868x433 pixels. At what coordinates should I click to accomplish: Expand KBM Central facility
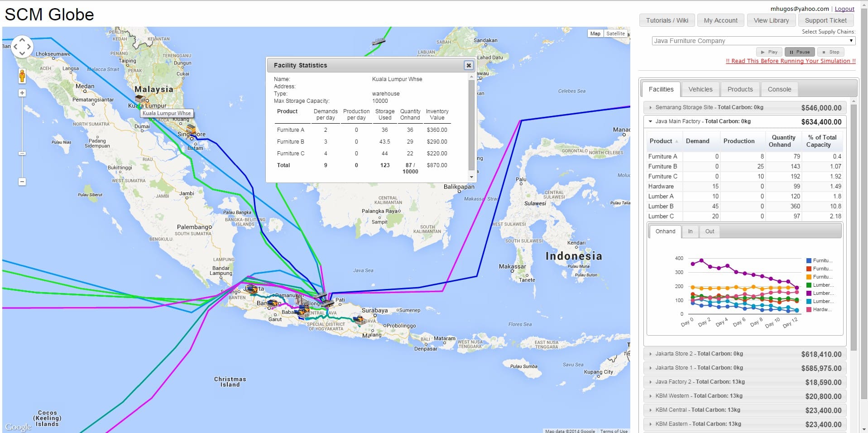tap(745, 410)
